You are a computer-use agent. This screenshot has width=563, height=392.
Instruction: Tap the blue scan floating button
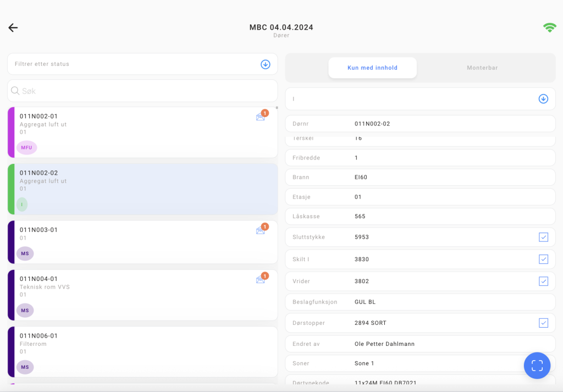537,366
